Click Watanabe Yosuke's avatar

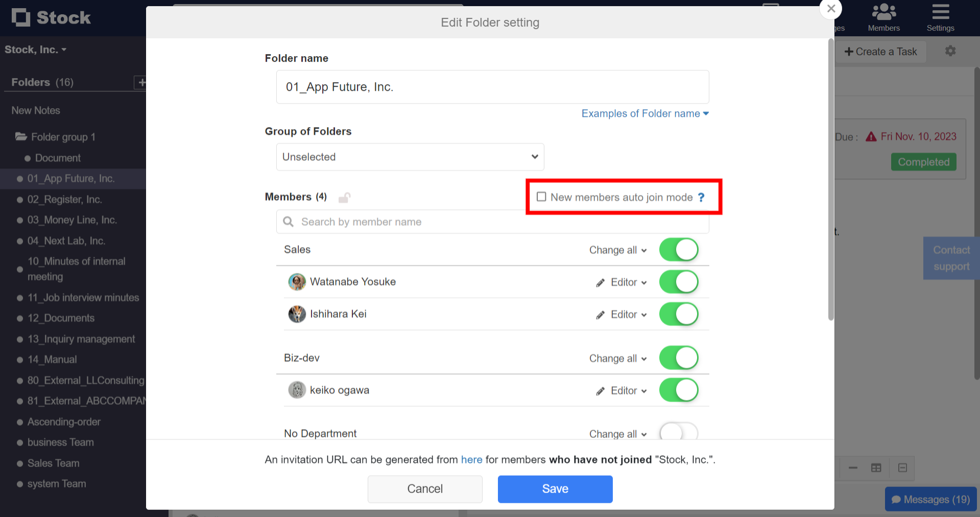297,282
